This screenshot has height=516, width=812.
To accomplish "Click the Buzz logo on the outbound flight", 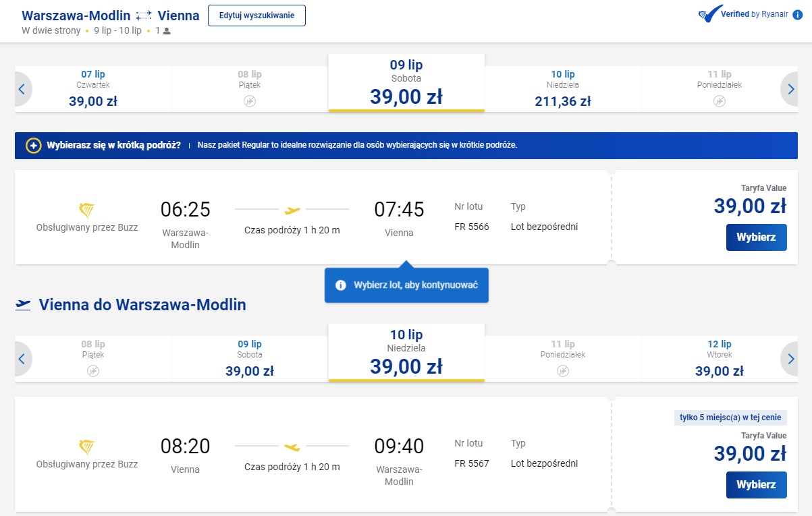I will point(86,210).
